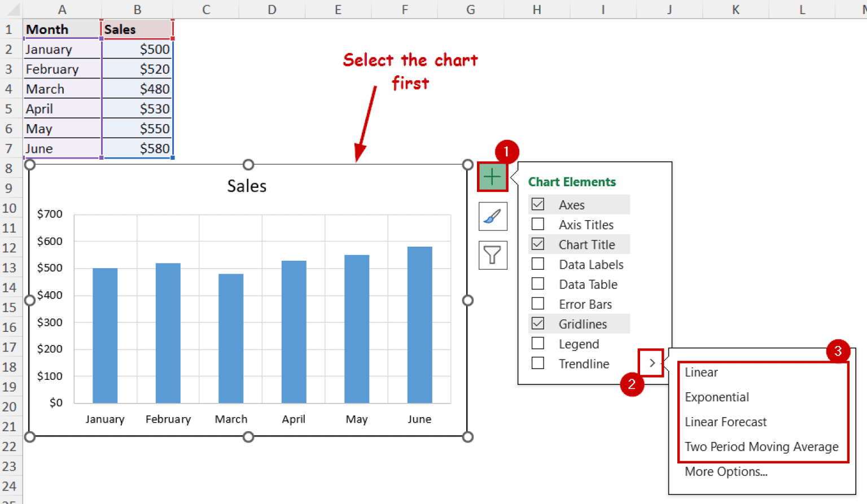Turn on the Data Table element
This screenshot has height=504, width=867.
click(537, 284)
